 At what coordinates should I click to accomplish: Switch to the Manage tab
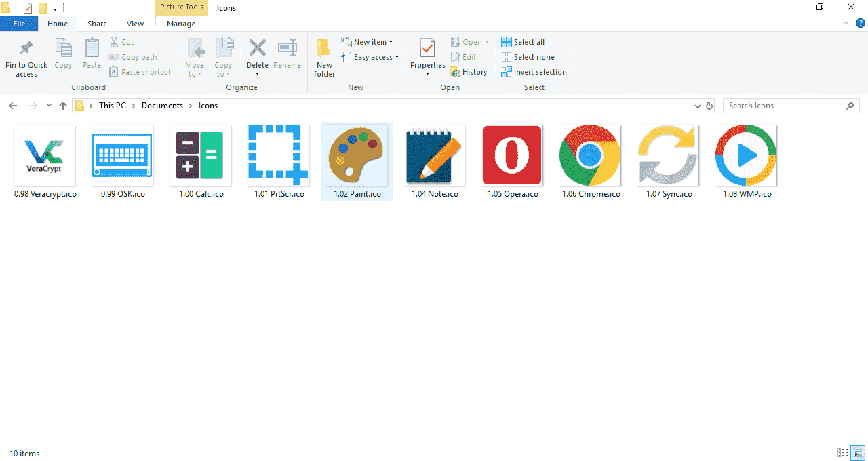[x=181, y=24]
